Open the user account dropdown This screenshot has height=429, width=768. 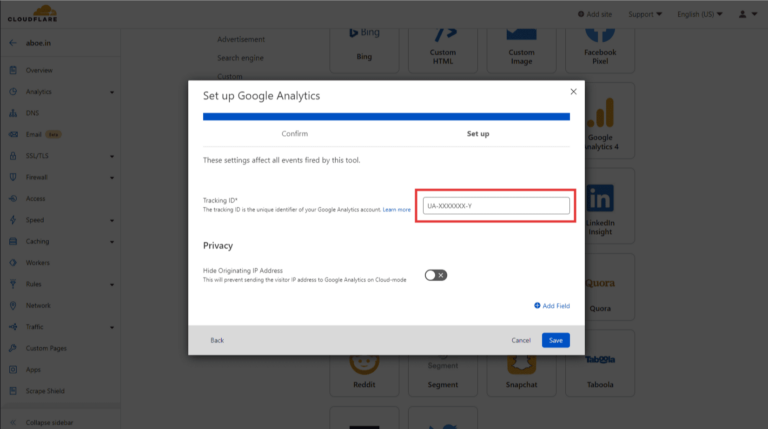click(747, 14)
